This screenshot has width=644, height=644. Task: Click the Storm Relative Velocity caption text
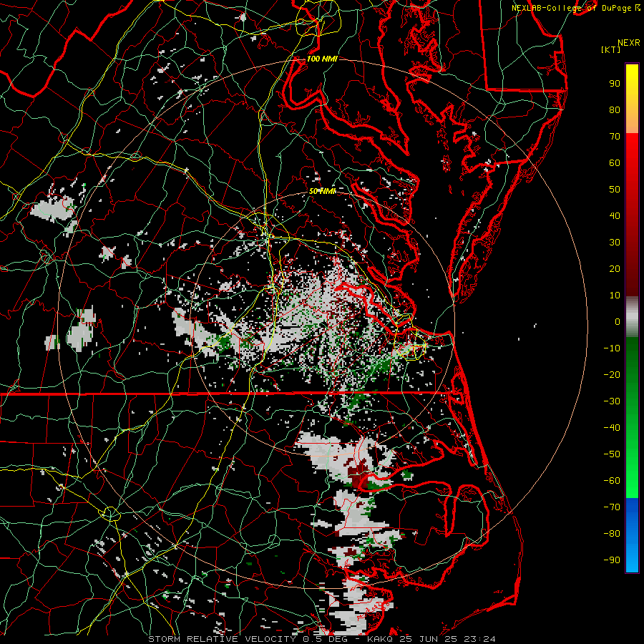[321, 639]
